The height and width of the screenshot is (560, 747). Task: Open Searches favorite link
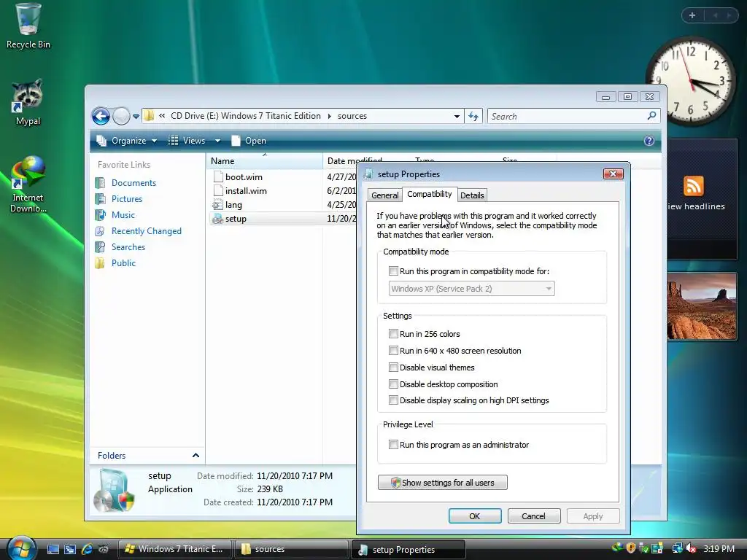coord(128,247)
